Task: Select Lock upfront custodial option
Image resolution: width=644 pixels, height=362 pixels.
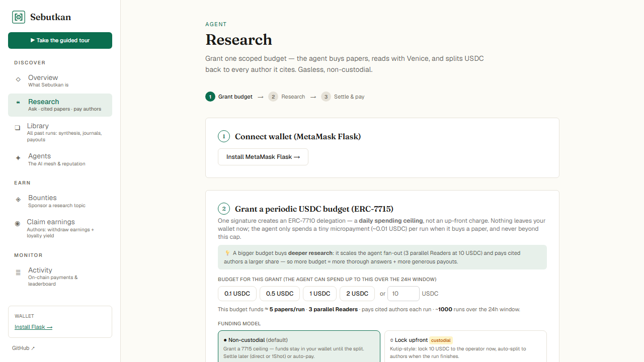Action: tap(465, 347)
